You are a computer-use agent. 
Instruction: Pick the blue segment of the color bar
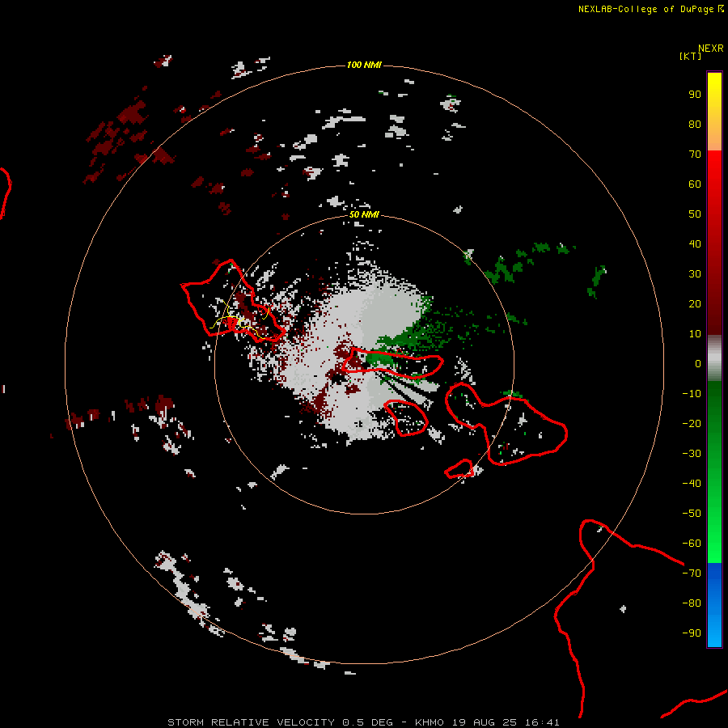[x=714, y=604]
